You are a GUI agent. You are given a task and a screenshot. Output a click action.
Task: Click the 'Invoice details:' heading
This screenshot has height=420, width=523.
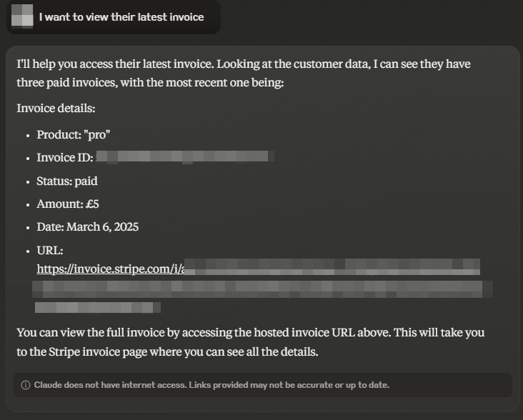coord(56,109)
